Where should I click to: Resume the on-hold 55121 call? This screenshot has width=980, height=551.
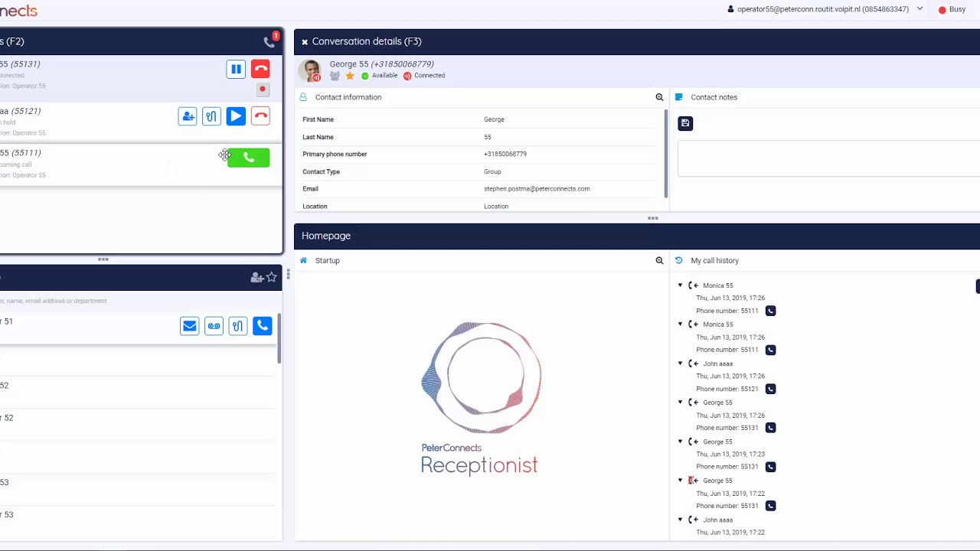click(236, 116)
